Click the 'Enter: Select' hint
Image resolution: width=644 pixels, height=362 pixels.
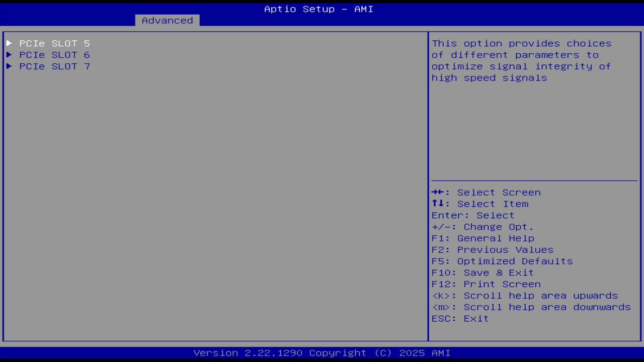coord(473,215)
